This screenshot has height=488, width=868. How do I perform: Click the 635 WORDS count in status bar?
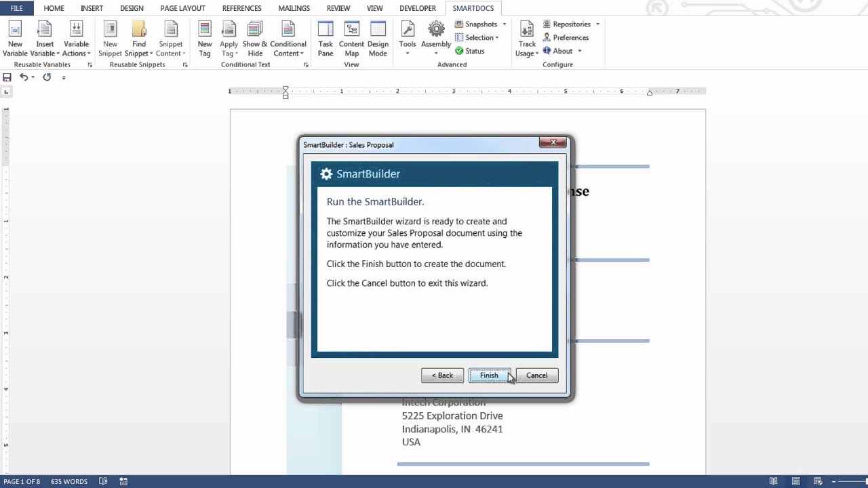(x=69, y=481)
